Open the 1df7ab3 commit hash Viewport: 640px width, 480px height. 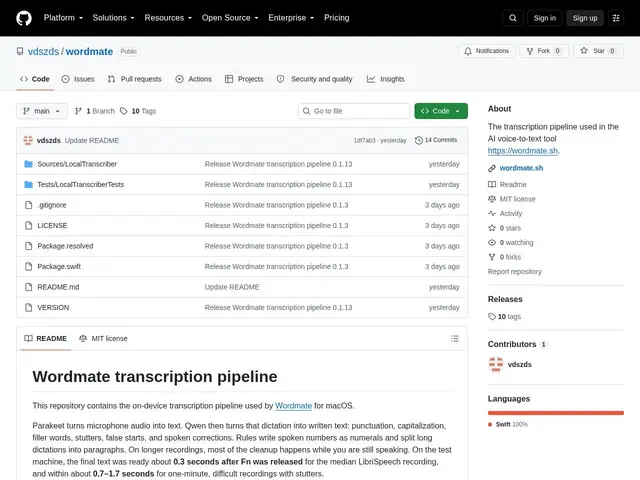pyautogui.click(x=364, y=140)
